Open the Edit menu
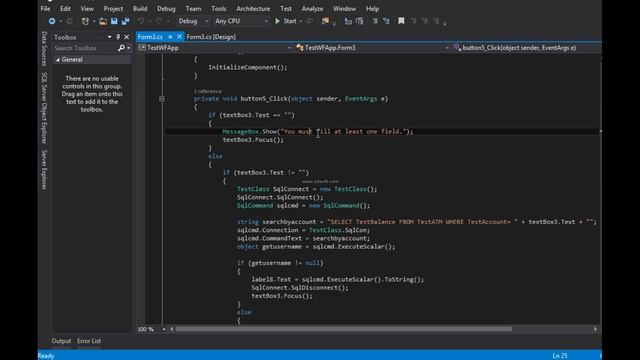The width and height of the screenshot is (640, 360). point(65,9)
